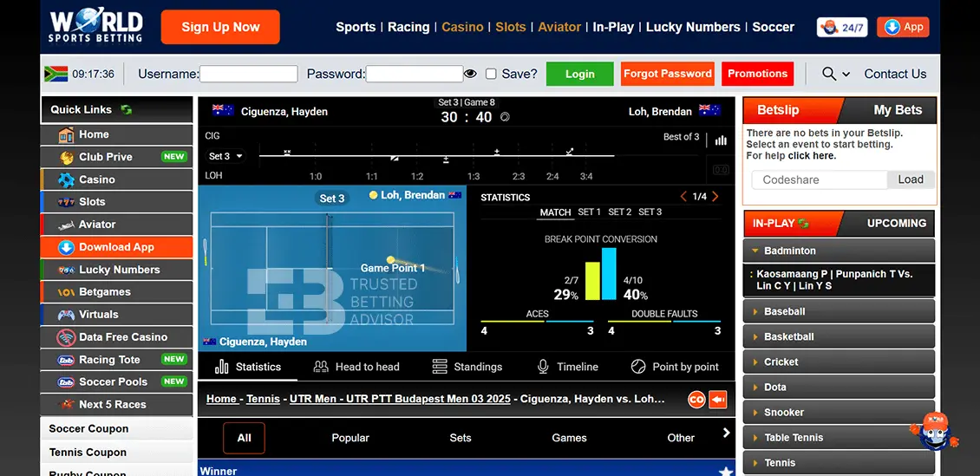Switch to the Standings tab

tap(467, 367)
